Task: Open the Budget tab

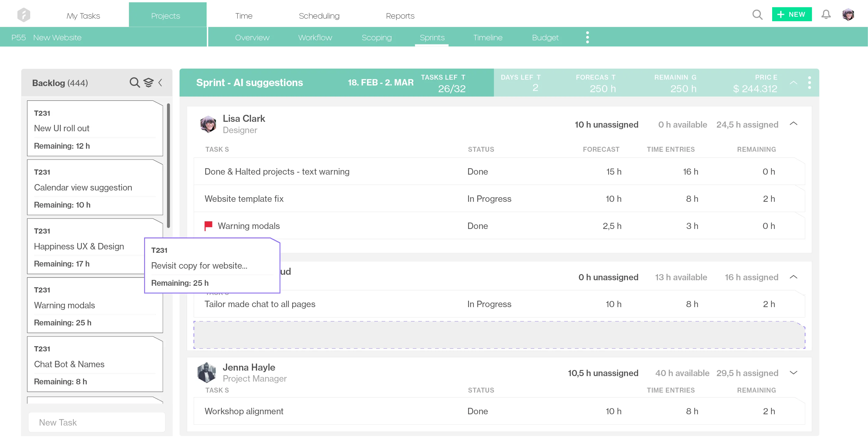Action: pyautogui.click(x=545, y=37)
